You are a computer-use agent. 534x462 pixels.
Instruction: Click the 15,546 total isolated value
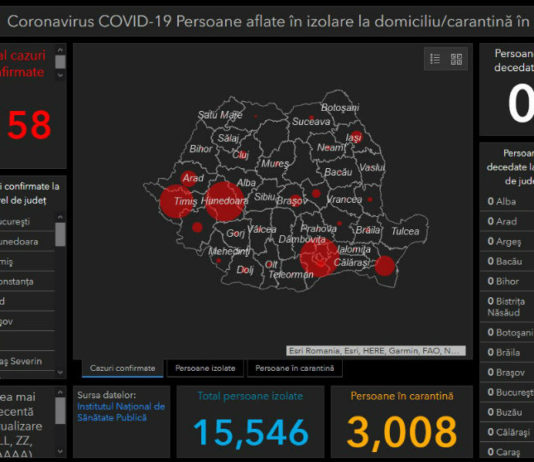pyautogui.click(x=251, y=432)
